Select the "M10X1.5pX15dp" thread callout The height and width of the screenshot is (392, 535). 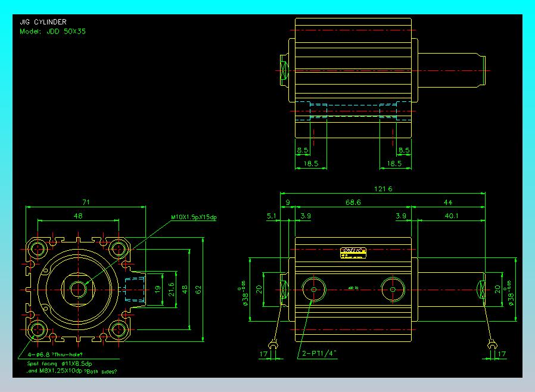(194, 217)
